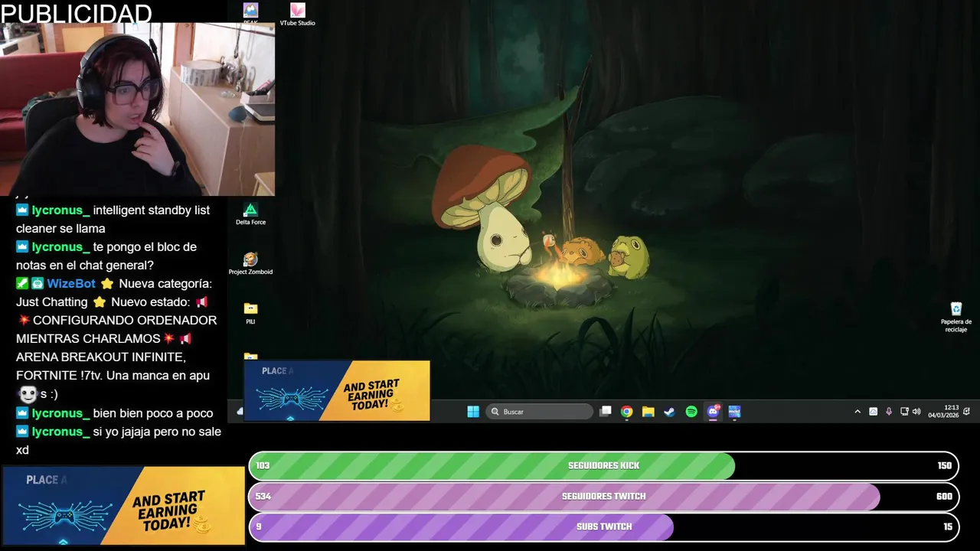
Task: Click the 150 goal value on the Kick bar
Action: pyautogui.click(x=945, y=465)
